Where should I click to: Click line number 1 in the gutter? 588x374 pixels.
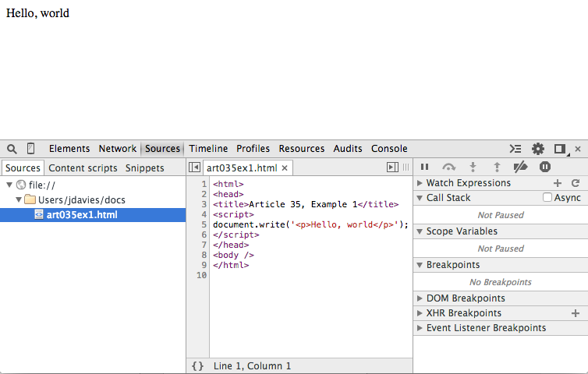[x=204, y=184]
